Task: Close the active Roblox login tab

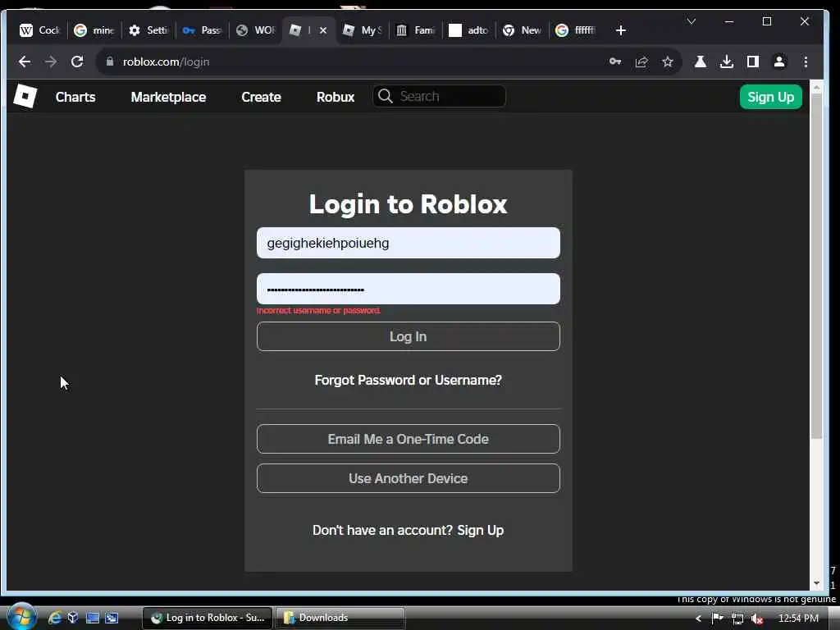Action: pos(323,30)
